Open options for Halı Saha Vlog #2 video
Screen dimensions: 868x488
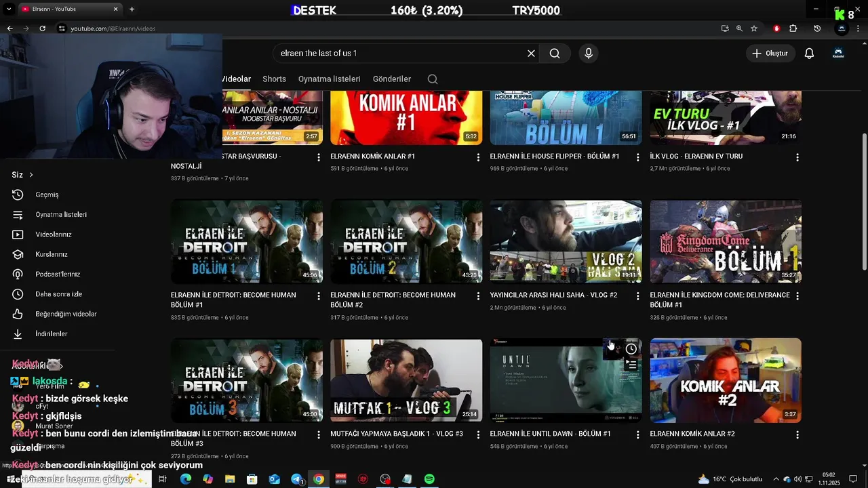637,296
